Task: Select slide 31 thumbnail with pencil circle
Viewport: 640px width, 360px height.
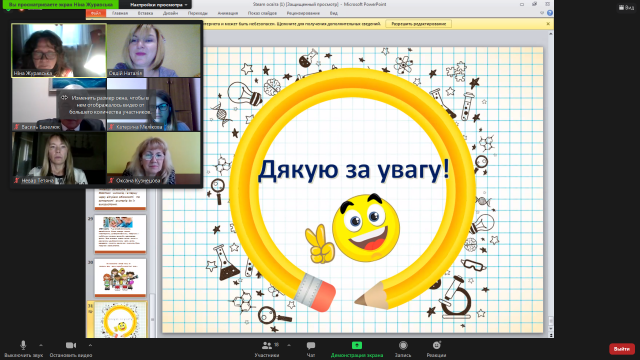Action: click(x=120, y=320)
